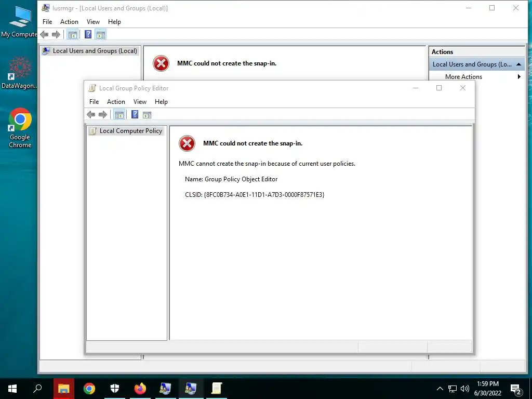The image size is (532, 399).
Task: Close lusrmgr window
Action: click(516, 8)
